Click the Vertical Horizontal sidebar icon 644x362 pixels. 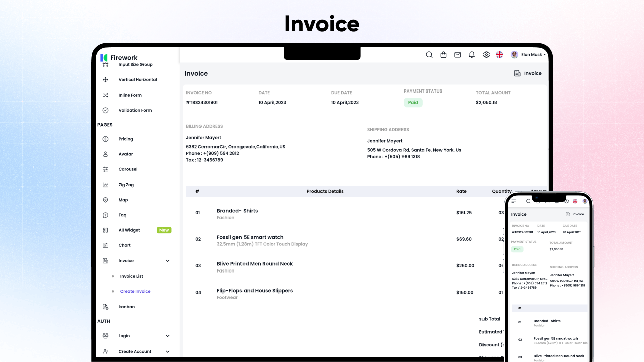pos(105,80)
